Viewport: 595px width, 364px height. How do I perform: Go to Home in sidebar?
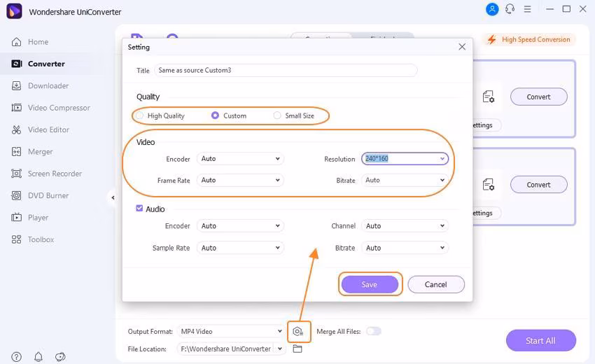[38, 42]
